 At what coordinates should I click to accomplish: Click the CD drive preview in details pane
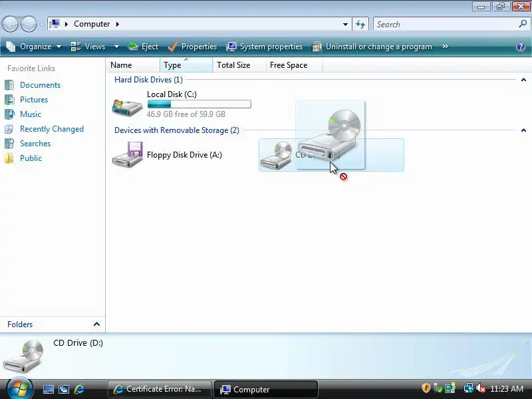click(24, 356)
